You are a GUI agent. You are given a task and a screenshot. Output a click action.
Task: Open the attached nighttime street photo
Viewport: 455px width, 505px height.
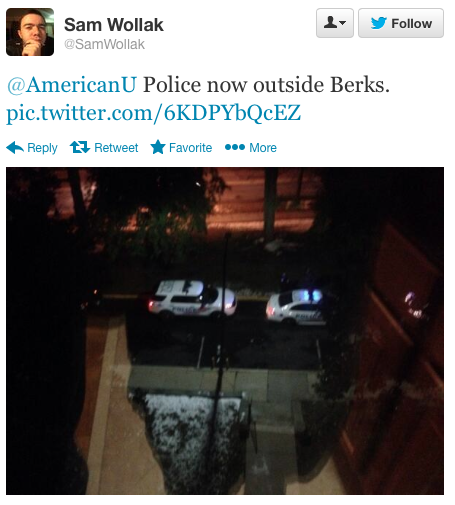225,331
